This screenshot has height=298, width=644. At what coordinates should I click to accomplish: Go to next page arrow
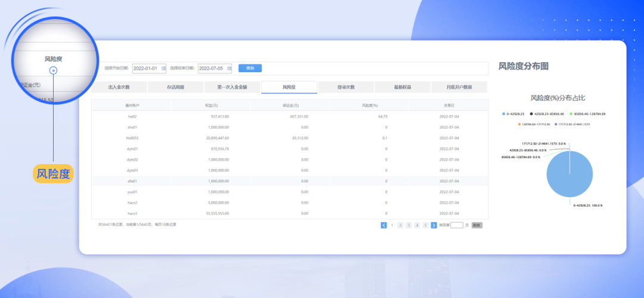pos(434,225)
